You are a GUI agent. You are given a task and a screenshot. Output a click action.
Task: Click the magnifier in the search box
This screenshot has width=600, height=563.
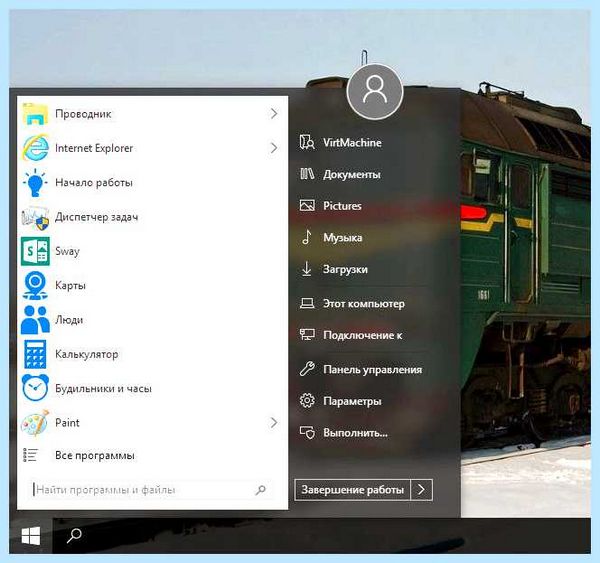[x=261, y=490]
